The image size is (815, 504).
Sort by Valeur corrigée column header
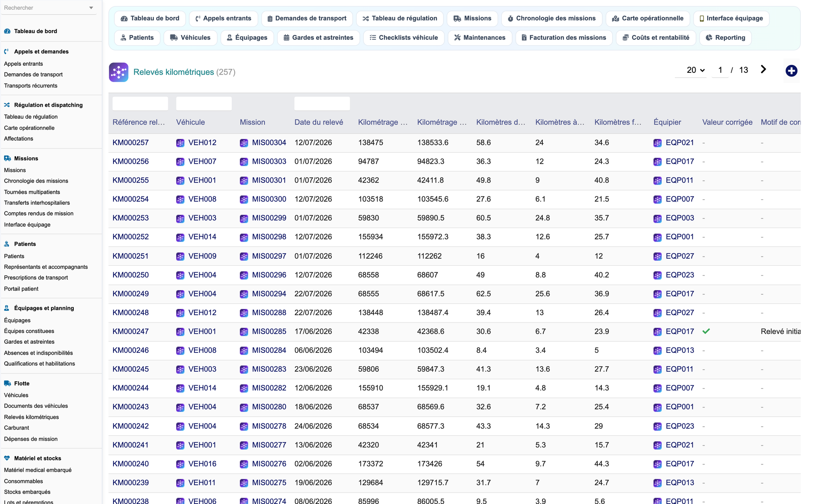[x=727, y=122]
